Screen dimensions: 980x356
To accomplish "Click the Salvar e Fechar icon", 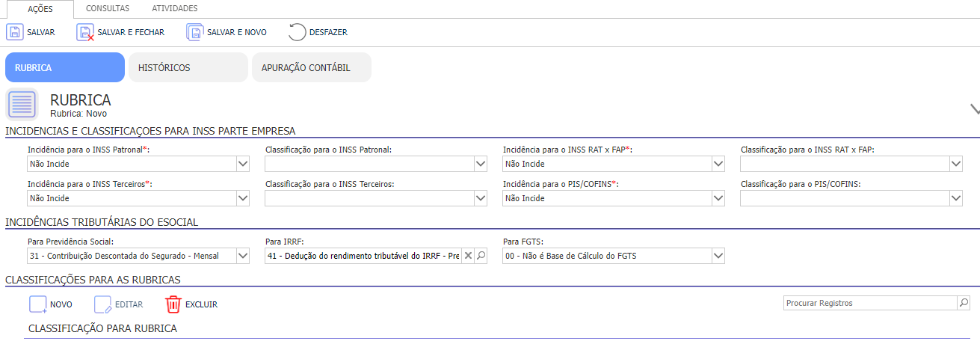I will (x=85, y=32).
